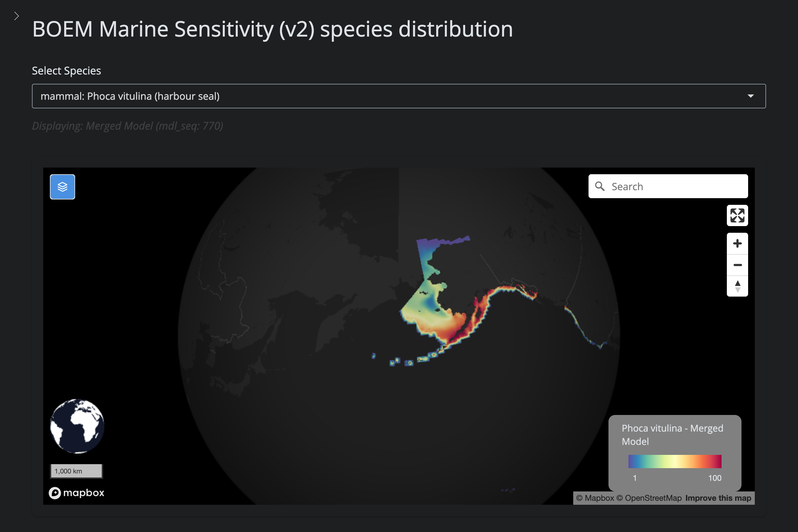Zoom out of the map
This screenshot has height=532, width=798.
737,265
